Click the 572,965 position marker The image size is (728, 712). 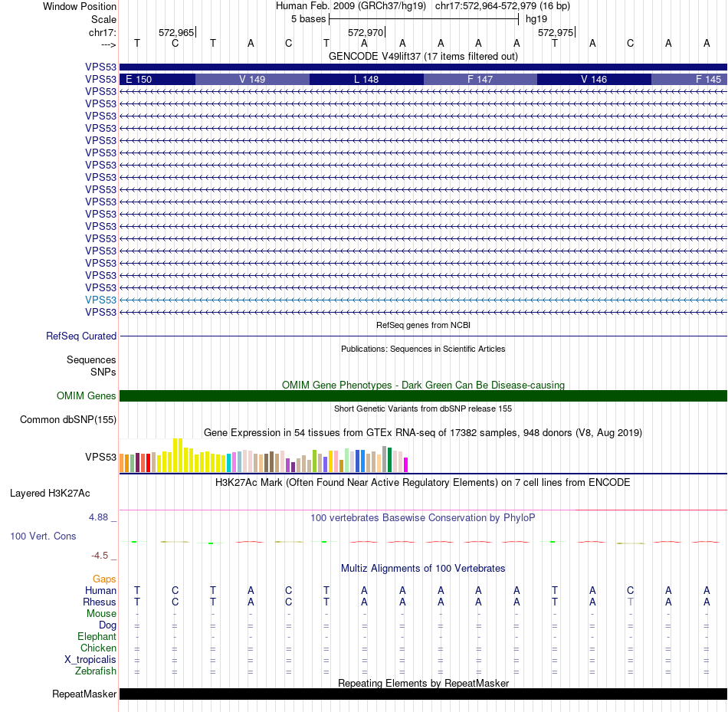[x=176, y=32]
